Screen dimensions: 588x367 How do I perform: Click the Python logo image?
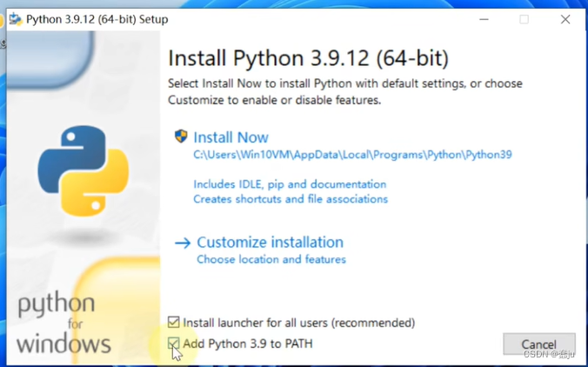(84, 171)
